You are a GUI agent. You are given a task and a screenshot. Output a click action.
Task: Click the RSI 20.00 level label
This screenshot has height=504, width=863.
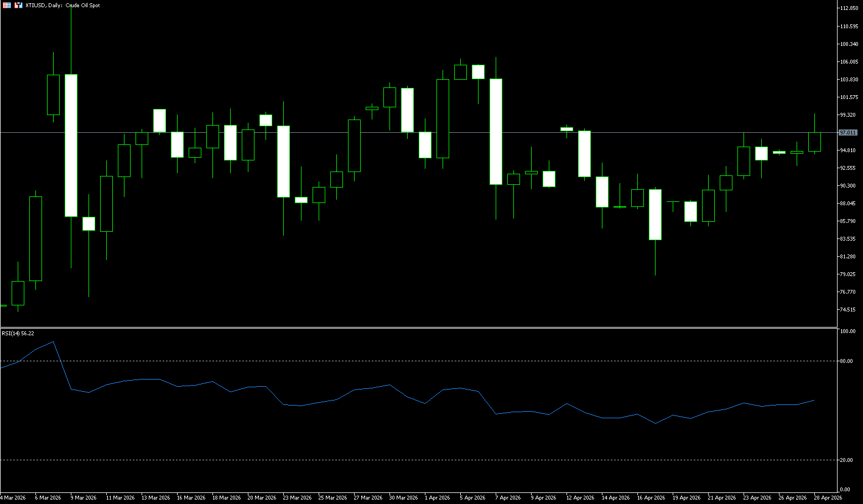pyautogui.click(x=846, y=460)
